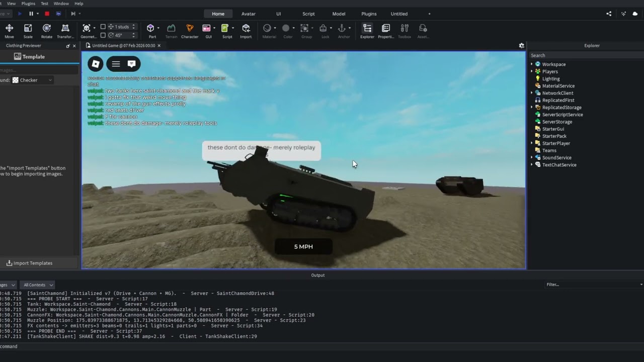Screen dimensions: 644x362
Task: Expand the TextChatService tree node
Action: [x=532, y=164]
